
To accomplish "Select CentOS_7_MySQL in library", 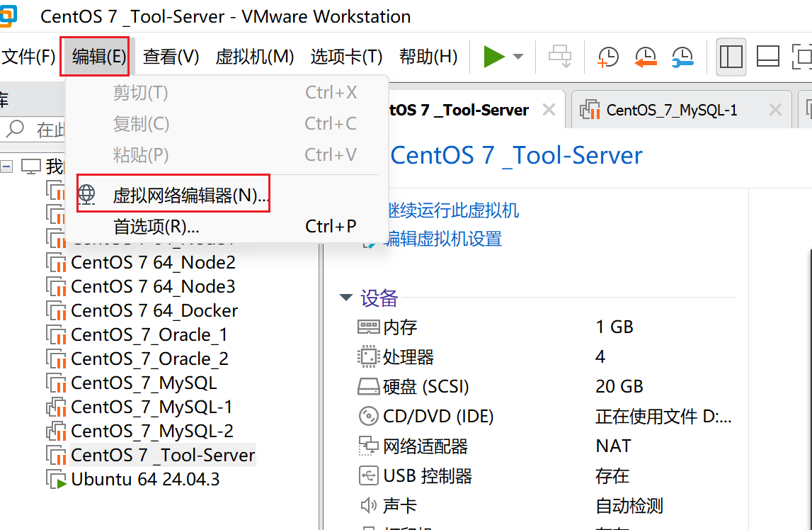I will [144, 383].
